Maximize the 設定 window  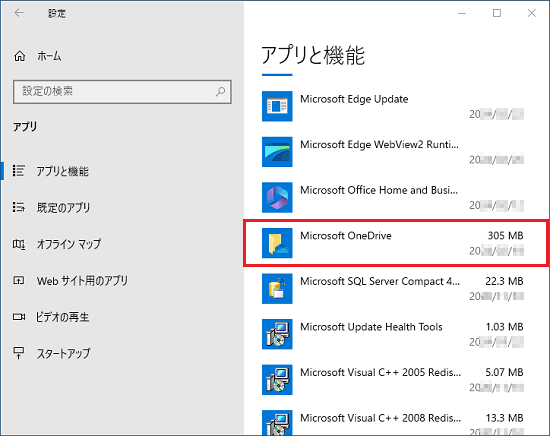coord(497,13)
